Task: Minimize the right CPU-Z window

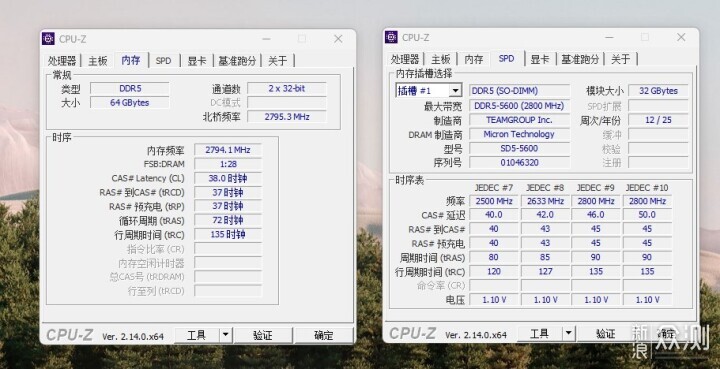Action: [x=609, y=37]
